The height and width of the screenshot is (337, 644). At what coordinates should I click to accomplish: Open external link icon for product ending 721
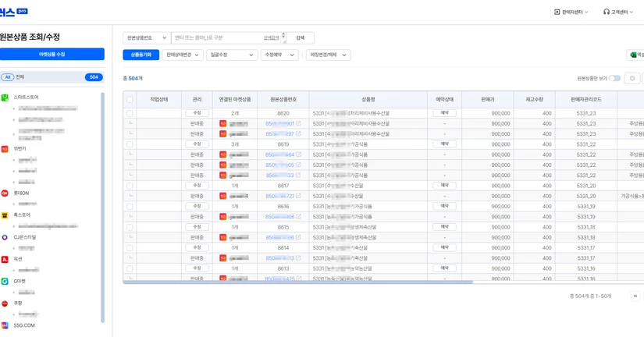[x=298, y=196]
